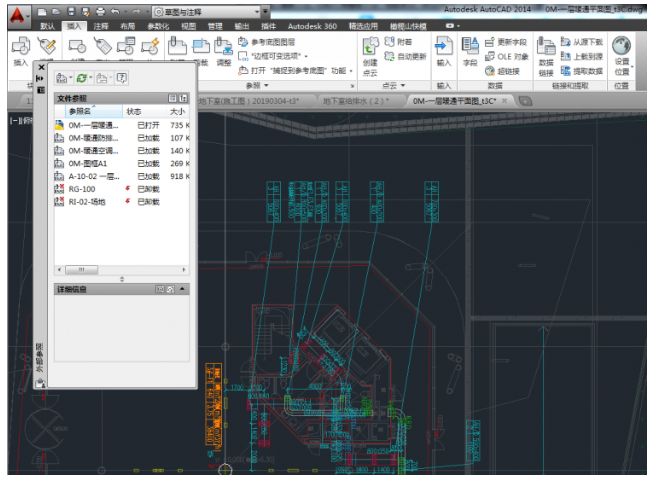Switch to the 参数化 ribbon tab

(x=158, y=26)
